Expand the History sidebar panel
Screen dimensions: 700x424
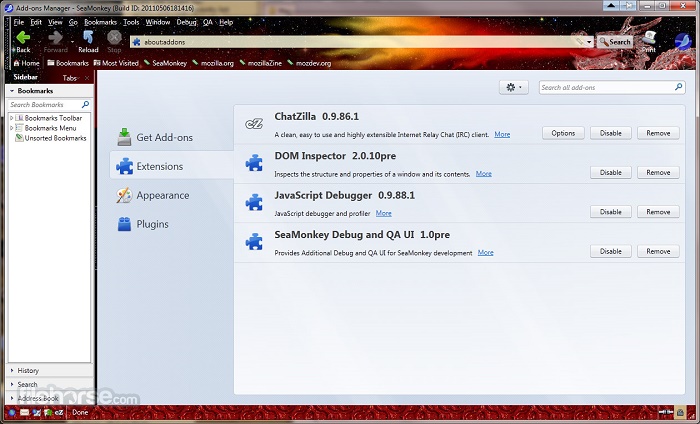click(x=28, y=371)
